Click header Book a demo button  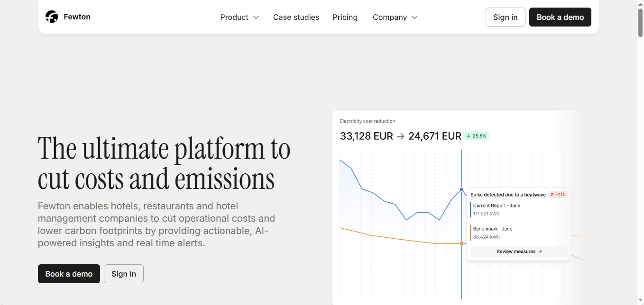(560, 17)
